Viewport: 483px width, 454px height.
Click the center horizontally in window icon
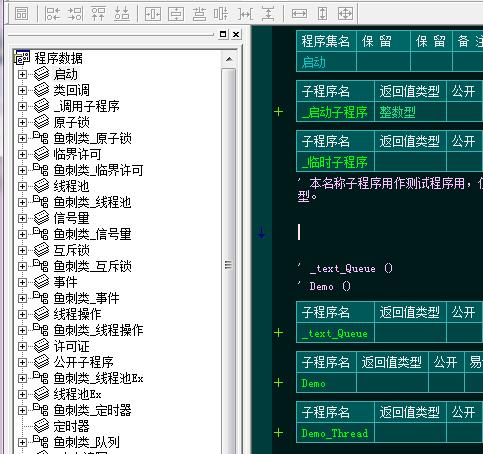[153, 14]
